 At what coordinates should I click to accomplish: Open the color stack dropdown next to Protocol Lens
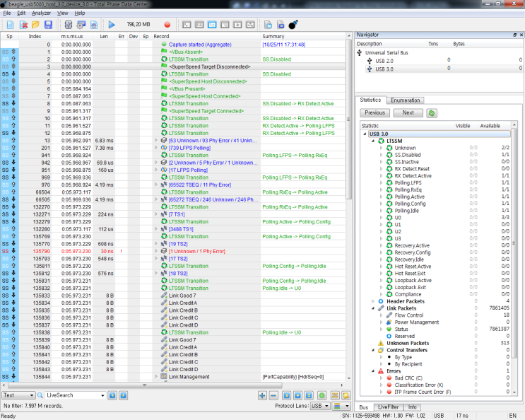[342, 406]
